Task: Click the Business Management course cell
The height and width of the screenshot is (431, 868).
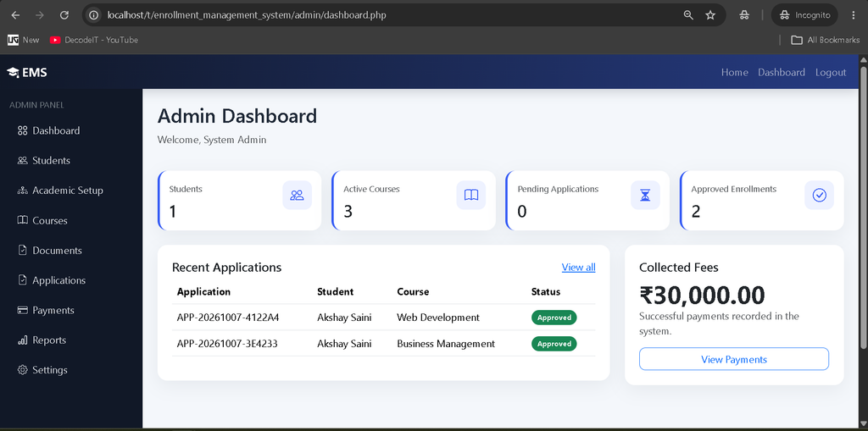Action: tap(446, 344)
